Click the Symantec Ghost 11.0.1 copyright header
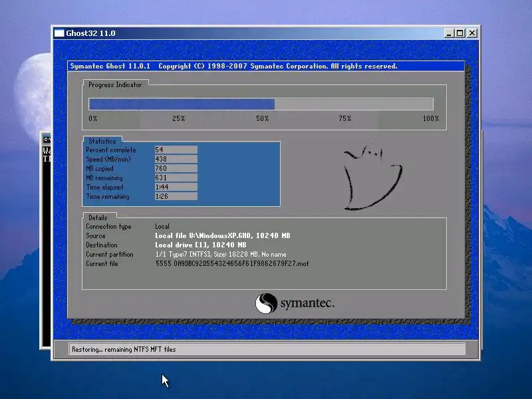 pos(233,66)
